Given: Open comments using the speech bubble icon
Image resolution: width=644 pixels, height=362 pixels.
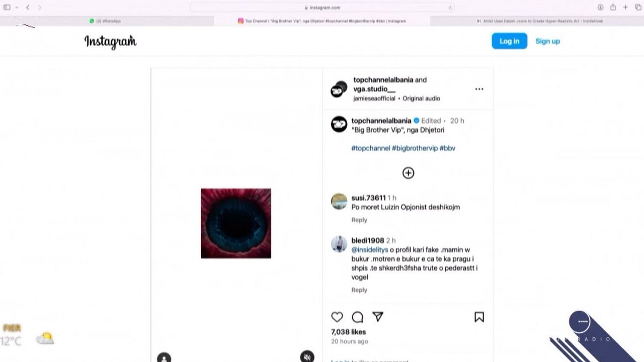Looking at the screenshot, I should (x=358, y=317).
